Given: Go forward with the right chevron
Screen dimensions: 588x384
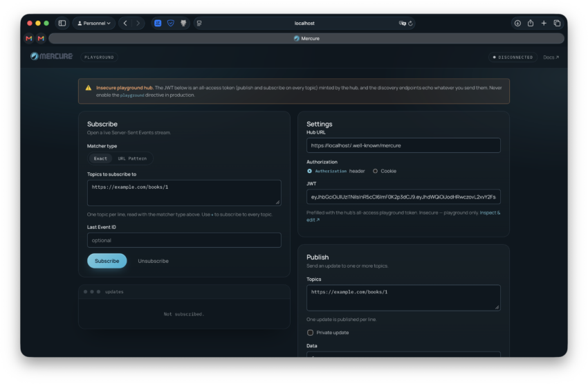Looking at the screenshot, I should (138, 24).
